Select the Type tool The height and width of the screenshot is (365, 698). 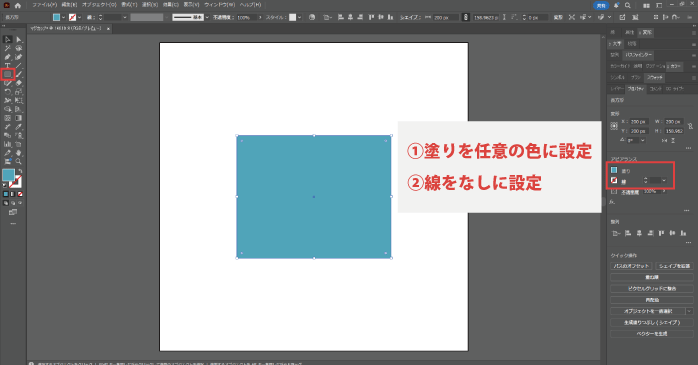(x=8, y=66)
